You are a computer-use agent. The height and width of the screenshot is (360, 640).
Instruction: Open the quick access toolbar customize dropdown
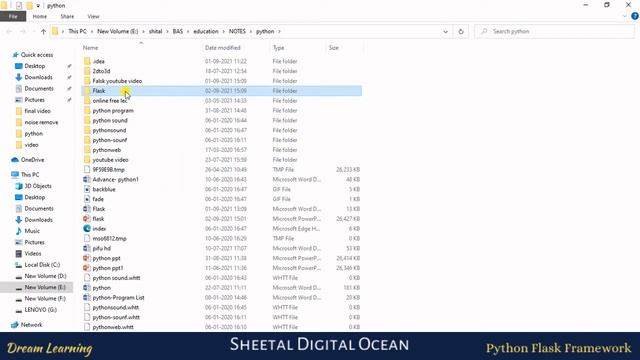[x=38, y=6]
